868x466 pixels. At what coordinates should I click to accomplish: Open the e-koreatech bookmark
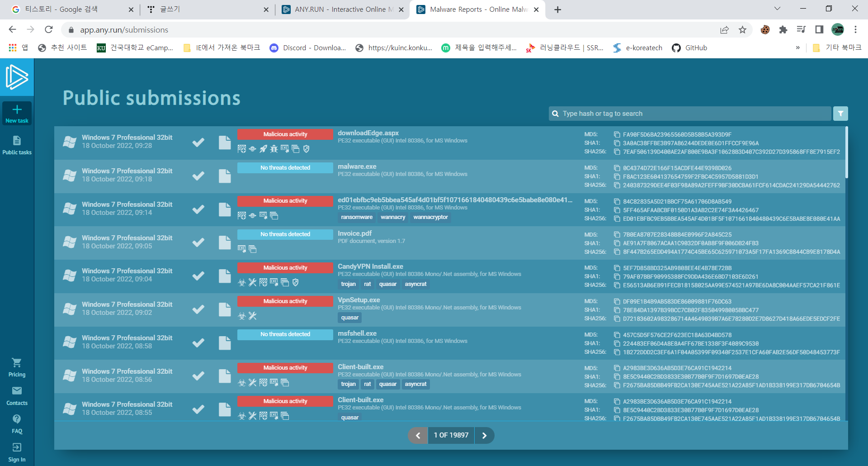tap(637, 48)
